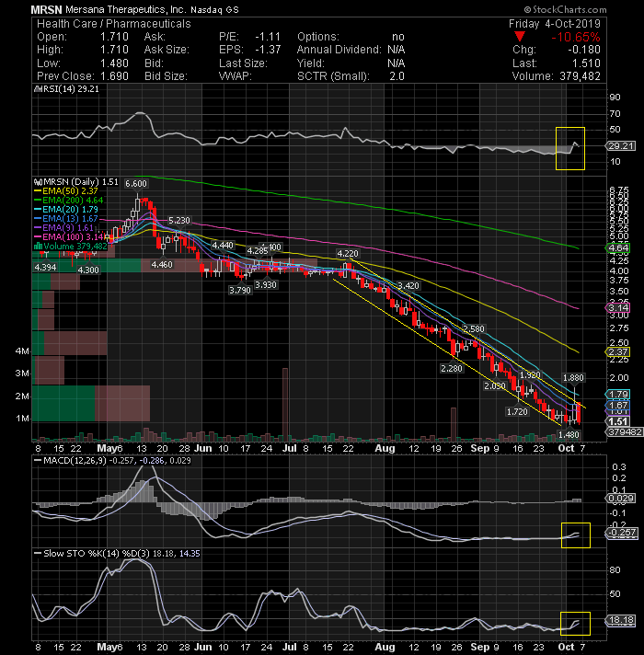Viewport: 644px width, 655px height.
Task: Select the Chg value -0.180
Action: (584, 50)
